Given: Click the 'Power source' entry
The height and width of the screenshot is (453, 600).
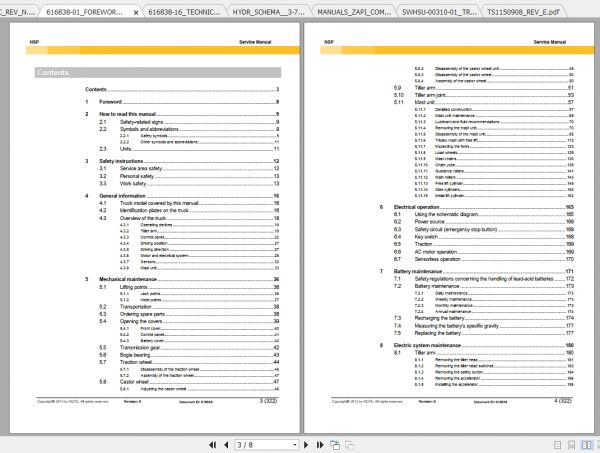Looking at the screenshot, I should (x=429, y=222).
